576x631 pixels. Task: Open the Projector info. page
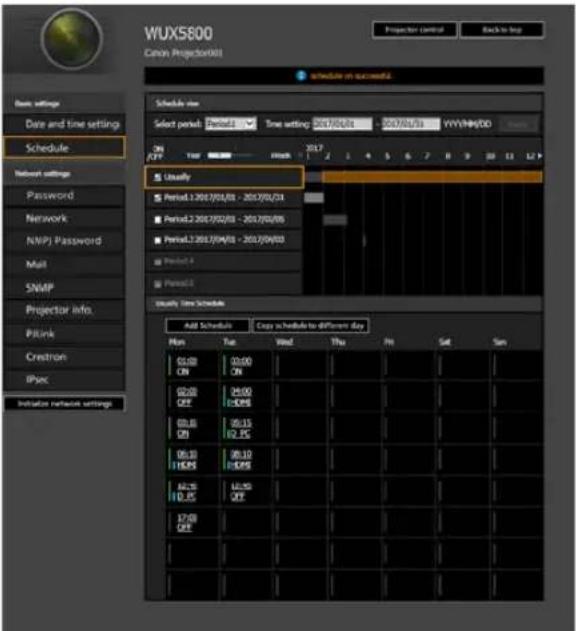64,310
